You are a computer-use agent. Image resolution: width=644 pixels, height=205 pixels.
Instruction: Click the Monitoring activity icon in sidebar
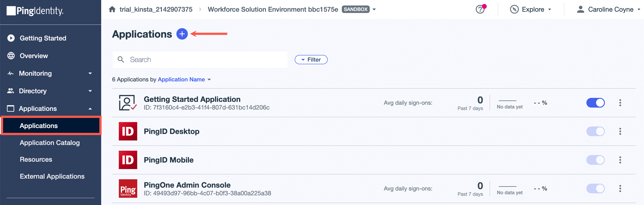click(x=11, y=73)
